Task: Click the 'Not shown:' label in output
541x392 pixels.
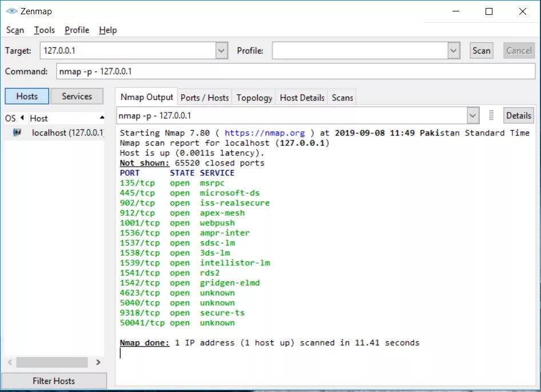Action: click(145, 163)
